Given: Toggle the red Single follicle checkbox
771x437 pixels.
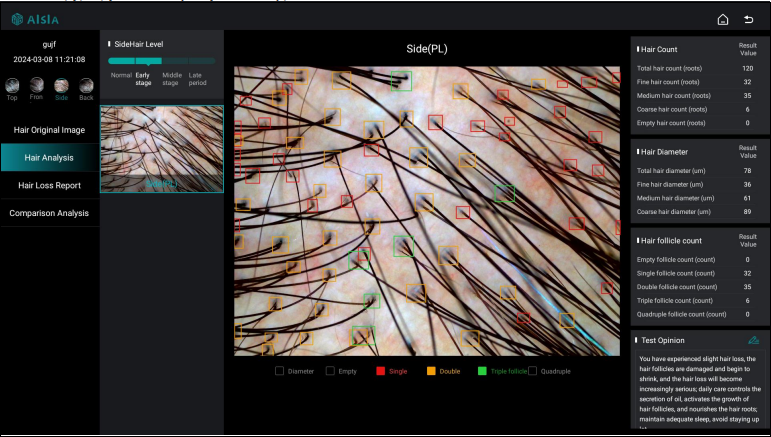Looking at the screenshot, I should (x=381, y=371).
